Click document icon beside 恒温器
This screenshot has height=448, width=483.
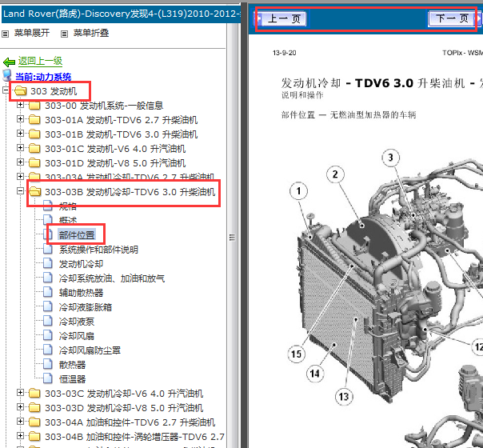tap(48, 378)
